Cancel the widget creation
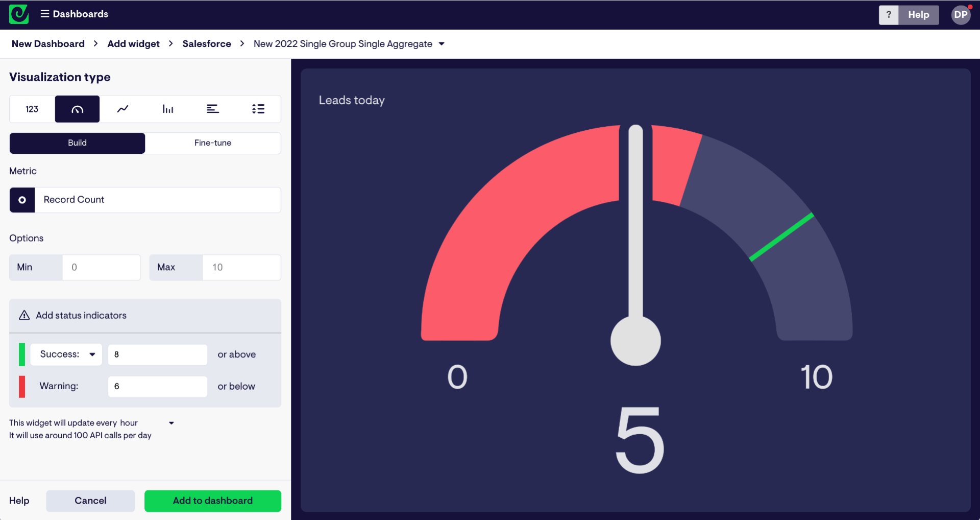 point(90,501)
